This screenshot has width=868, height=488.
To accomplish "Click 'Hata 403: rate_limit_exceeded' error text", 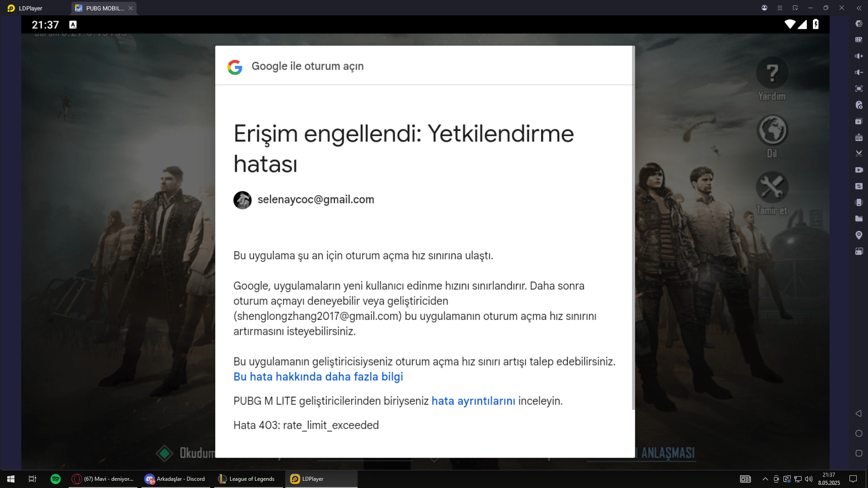I will click(x=306, y=426).
